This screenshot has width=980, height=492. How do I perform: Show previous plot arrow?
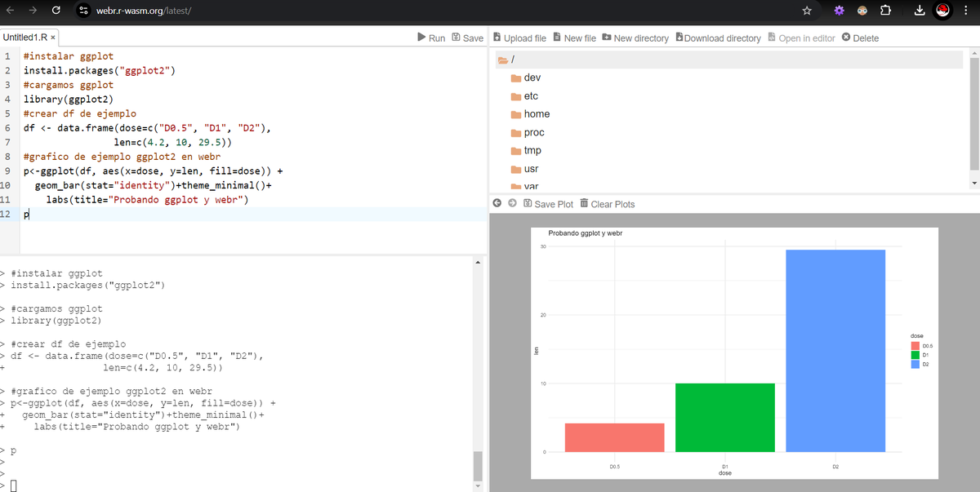coord(497,203)
